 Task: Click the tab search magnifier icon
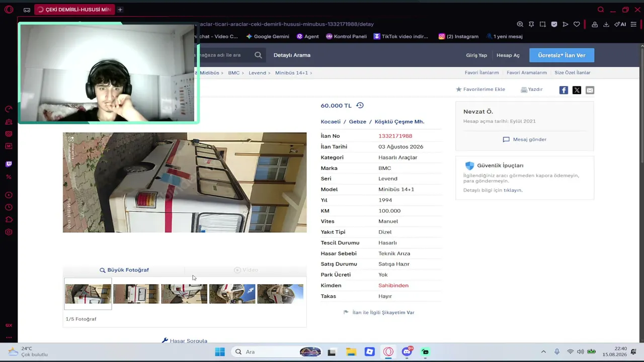pyautogui.click(x=601, y=10)
